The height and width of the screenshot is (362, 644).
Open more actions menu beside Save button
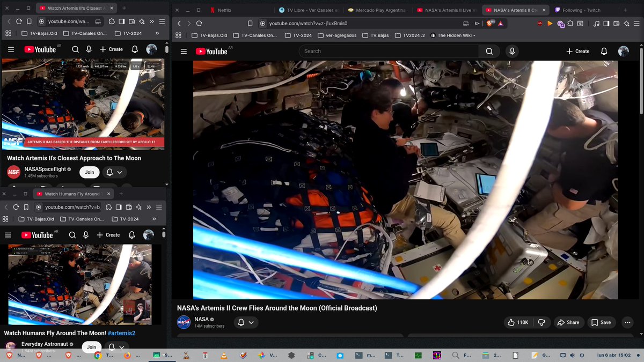(627, 322)
